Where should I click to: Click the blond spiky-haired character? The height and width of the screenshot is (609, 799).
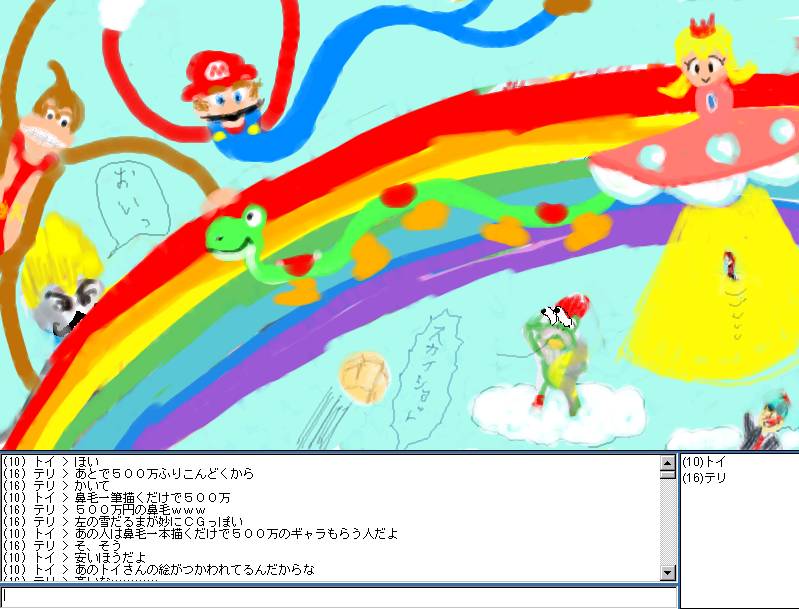(60, 285)
